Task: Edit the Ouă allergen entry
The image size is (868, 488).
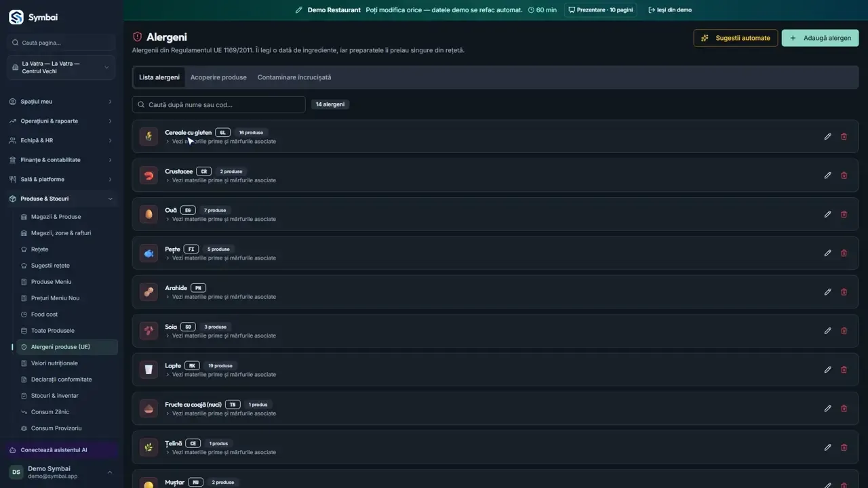Action: click(827, 214)
